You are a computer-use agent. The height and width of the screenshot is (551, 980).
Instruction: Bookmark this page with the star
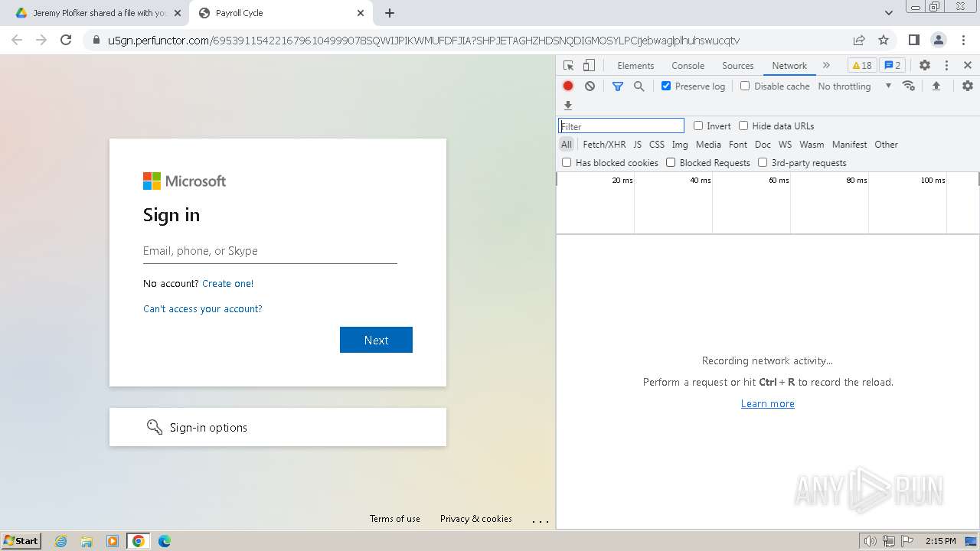click(x=884, y=40)
